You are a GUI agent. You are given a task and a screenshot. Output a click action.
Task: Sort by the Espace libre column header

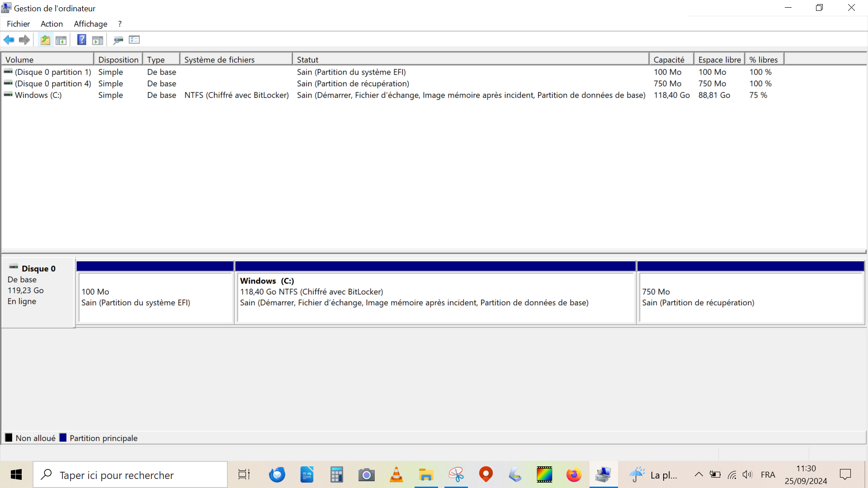pyautogui.click(x=719, y=60)
